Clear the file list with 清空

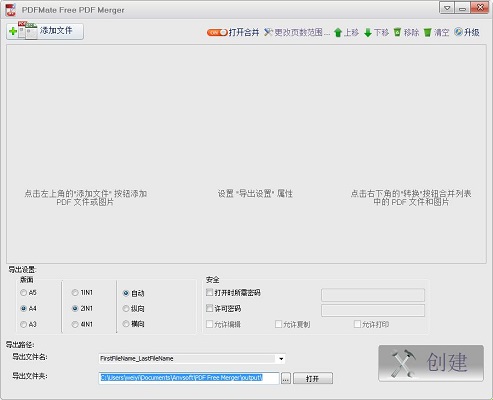(436, 32)
